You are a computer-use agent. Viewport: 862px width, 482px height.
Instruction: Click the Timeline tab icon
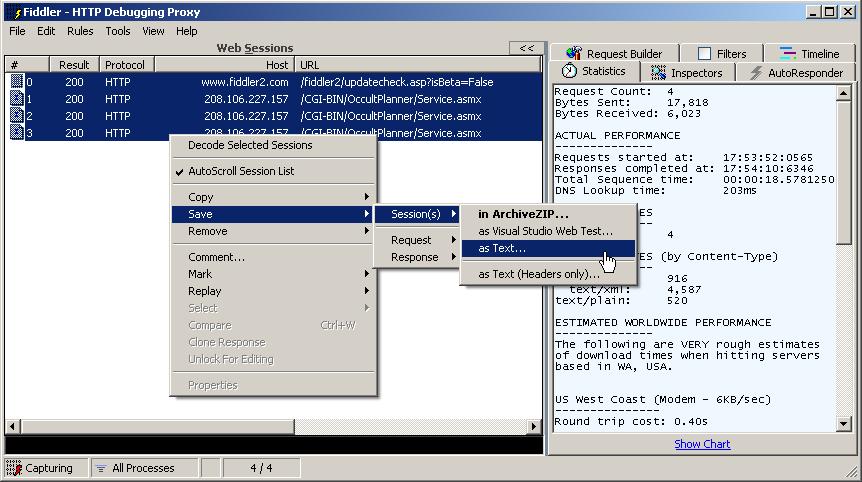pyautogui.click(x=787, y=53)
